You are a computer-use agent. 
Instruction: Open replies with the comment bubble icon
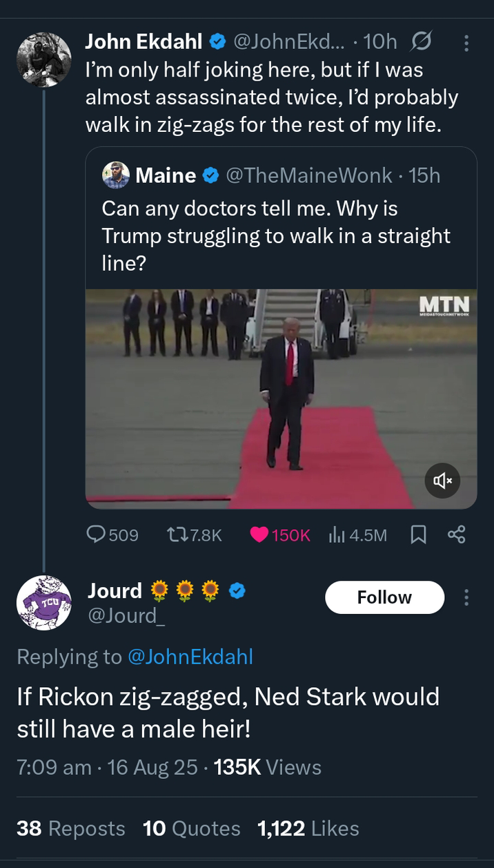point(96,534)
